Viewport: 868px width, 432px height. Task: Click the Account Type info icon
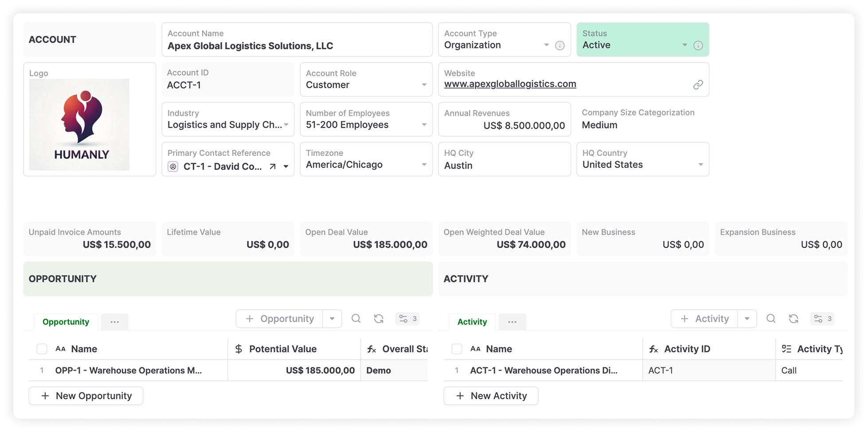coord(560,45)
